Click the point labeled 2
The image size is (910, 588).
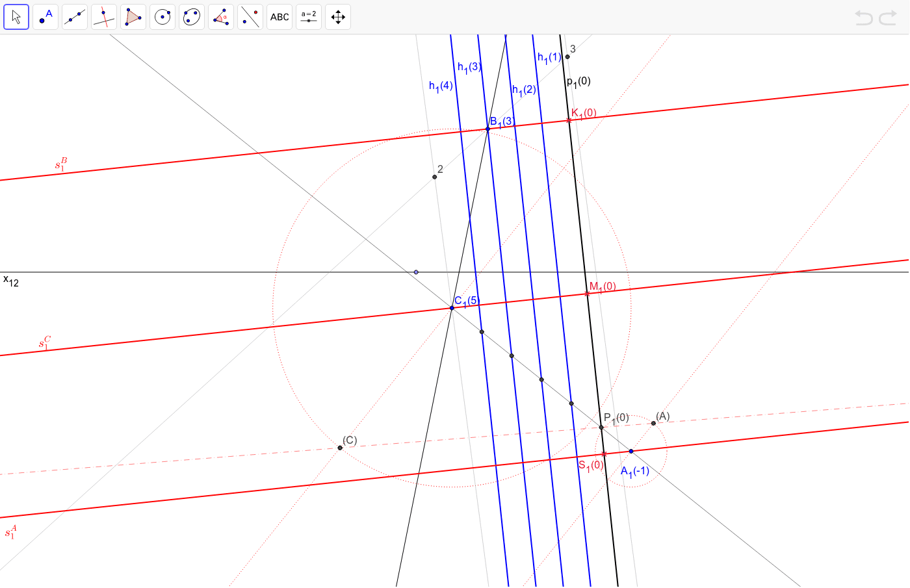click(435, 177)
